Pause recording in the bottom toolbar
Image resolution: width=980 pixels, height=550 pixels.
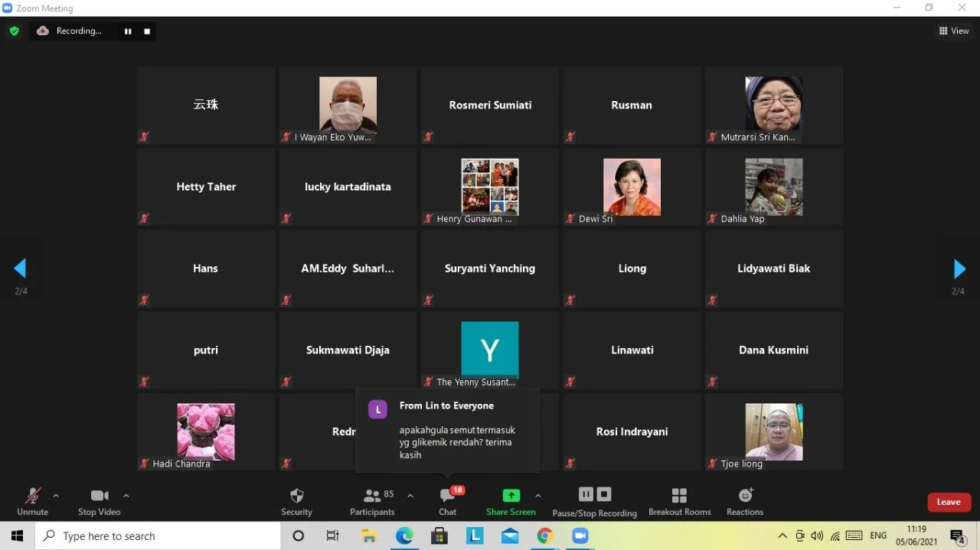tap(586, 494)
